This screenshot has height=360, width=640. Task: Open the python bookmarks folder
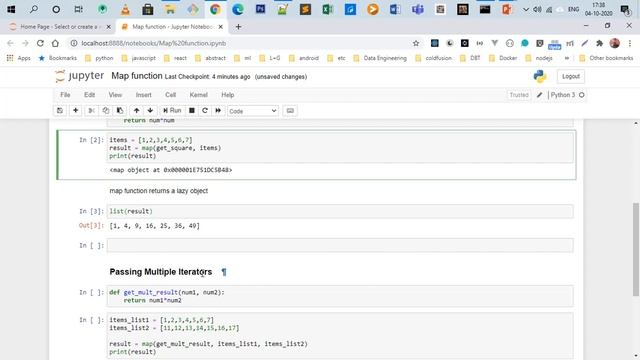(99, 58)
